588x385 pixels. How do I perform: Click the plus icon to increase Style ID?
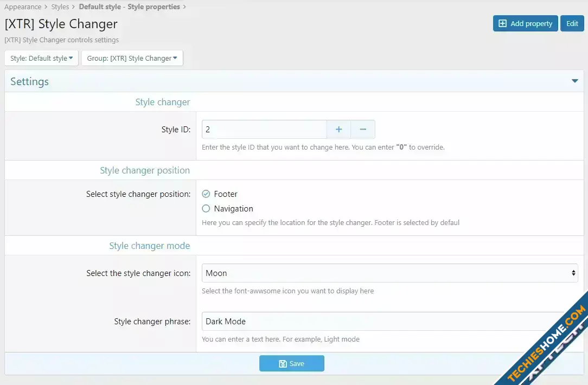coord(338,130)
